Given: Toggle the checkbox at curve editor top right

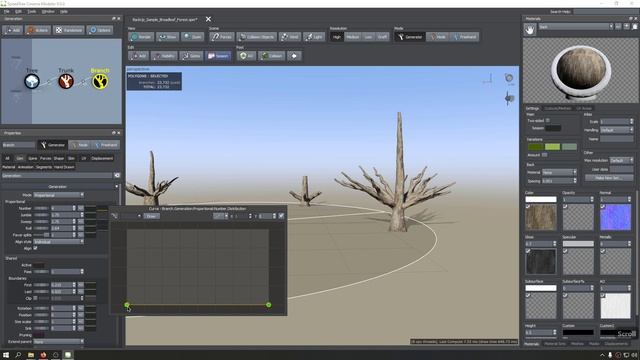Looking at the screenshot, I should coord(281,216).
